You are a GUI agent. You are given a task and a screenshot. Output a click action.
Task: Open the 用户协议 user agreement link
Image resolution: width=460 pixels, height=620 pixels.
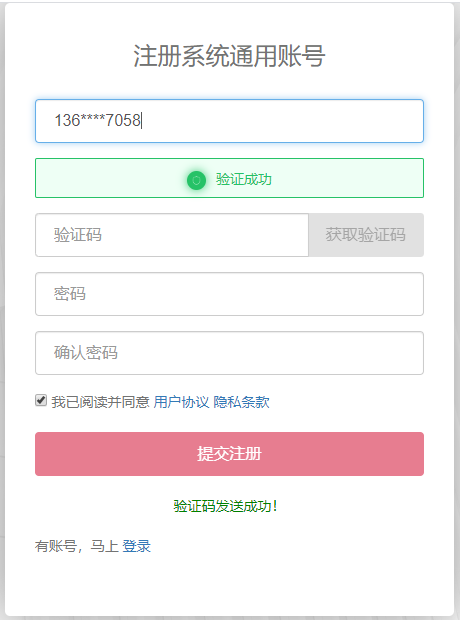[x=181, y=402]
